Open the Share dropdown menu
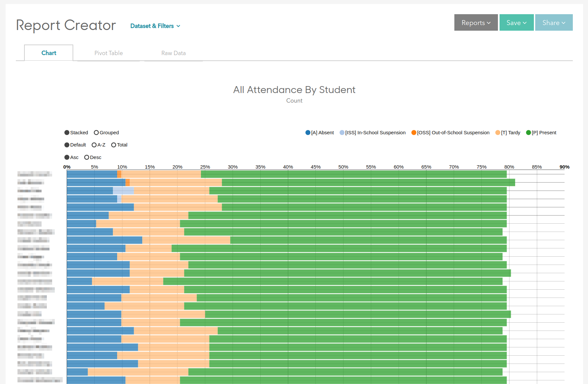The height and width of the screenshot is (384, 588). (554, 23)
